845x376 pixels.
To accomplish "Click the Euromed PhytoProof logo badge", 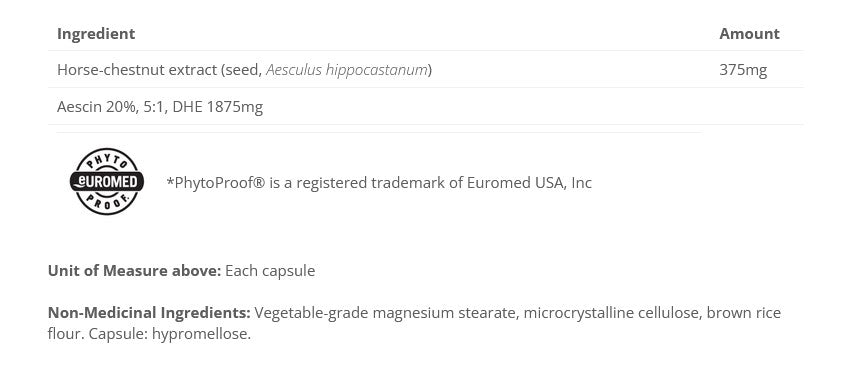I will pos(107,182).
